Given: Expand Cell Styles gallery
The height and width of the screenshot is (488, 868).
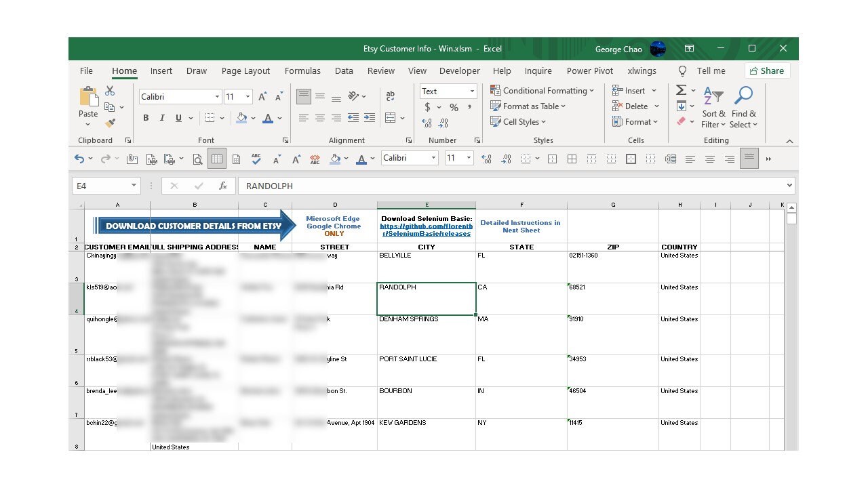Looking at the screenshot, I should pyautogui.click(x=518, y=122).
